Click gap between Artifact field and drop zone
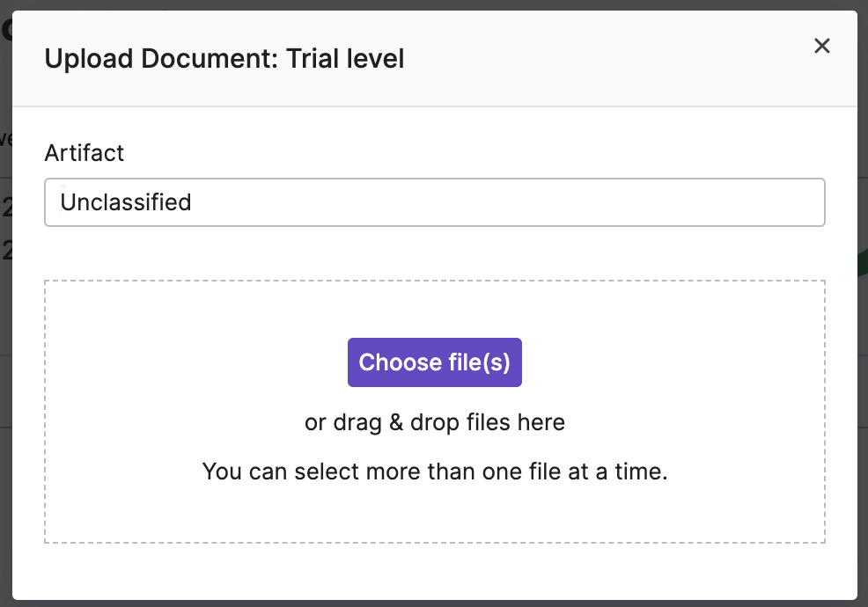The height and width of the screenshot is (607, 868). pos(435,252)
